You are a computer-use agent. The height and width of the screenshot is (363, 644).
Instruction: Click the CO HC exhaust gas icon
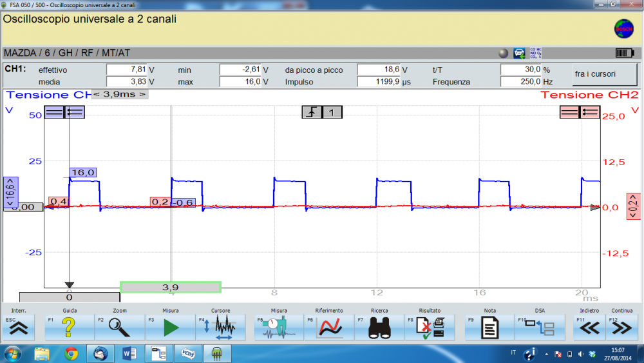pyautogui.click(x=536, y=53)
